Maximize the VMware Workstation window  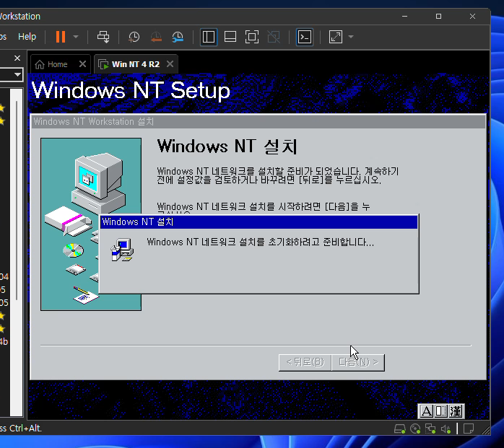(438, 16)
